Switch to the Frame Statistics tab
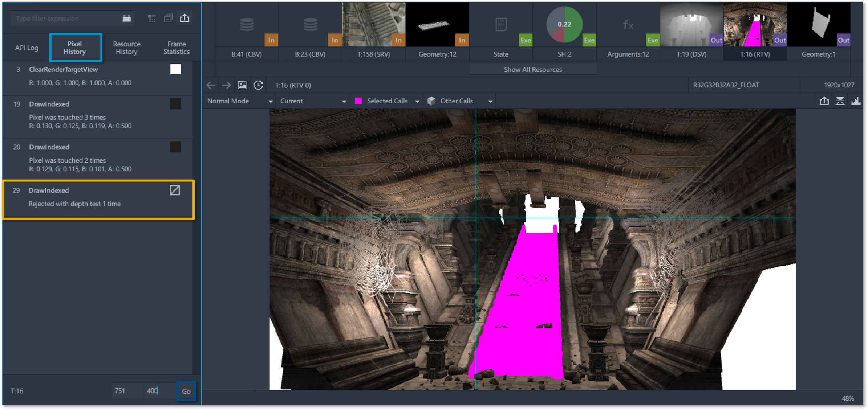Image resolution: width=868 pixels, height=410 pixels. 177,48
